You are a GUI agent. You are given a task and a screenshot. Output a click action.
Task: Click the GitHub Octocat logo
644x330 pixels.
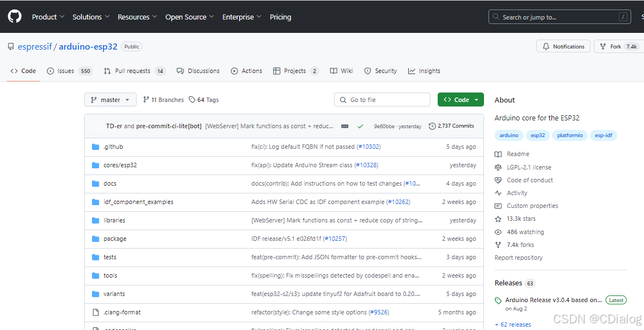click(14, 16)
